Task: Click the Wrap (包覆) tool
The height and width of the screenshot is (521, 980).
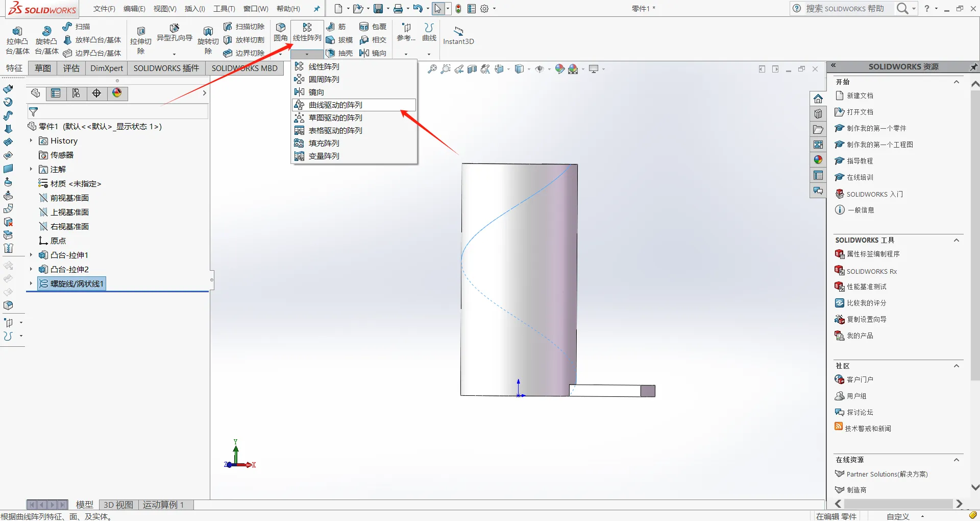Action: pos(373,27)
